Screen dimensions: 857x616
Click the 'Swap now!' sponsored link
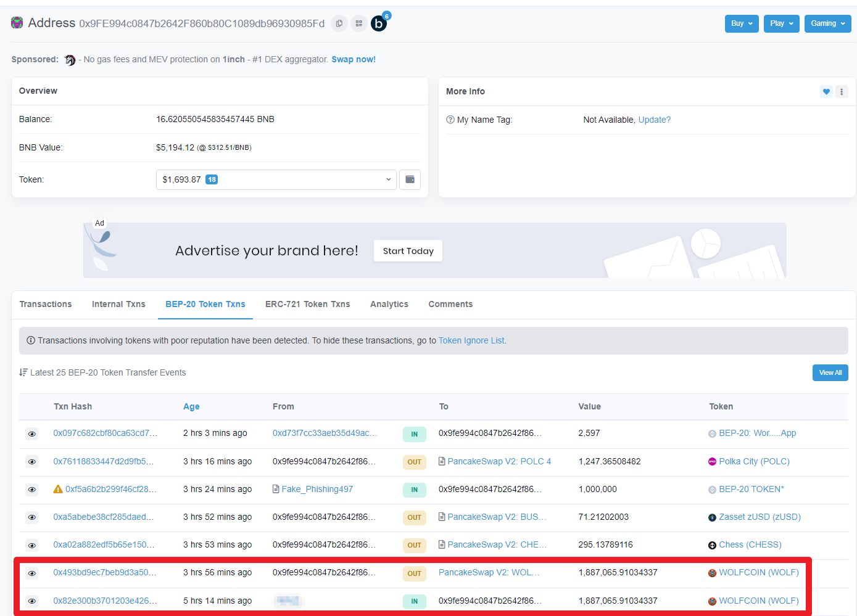(x=354, y=59)
